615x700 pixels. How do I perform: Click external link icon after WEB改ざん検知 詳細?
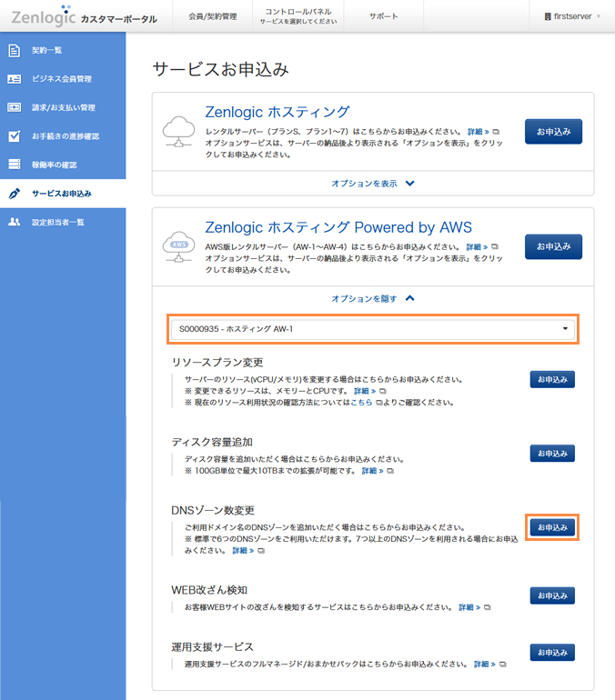point(488,607)
